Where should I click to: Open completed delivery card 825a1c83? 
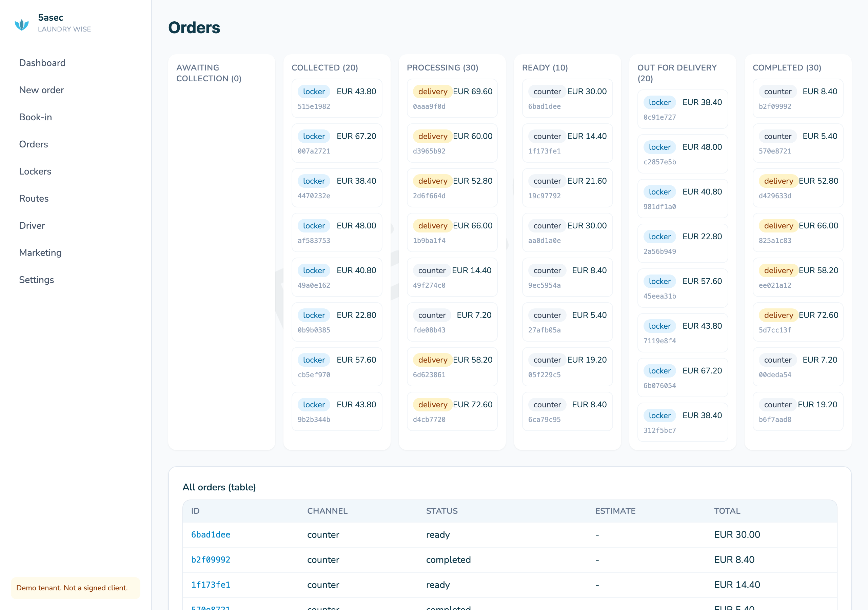(x=798, y=232)
